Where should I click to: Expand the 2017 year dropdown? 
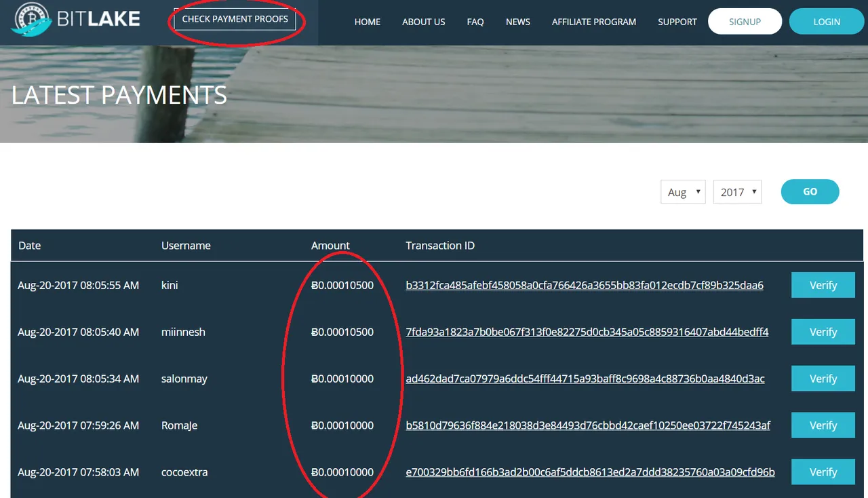pyautogui.click(x=738, y=192)
